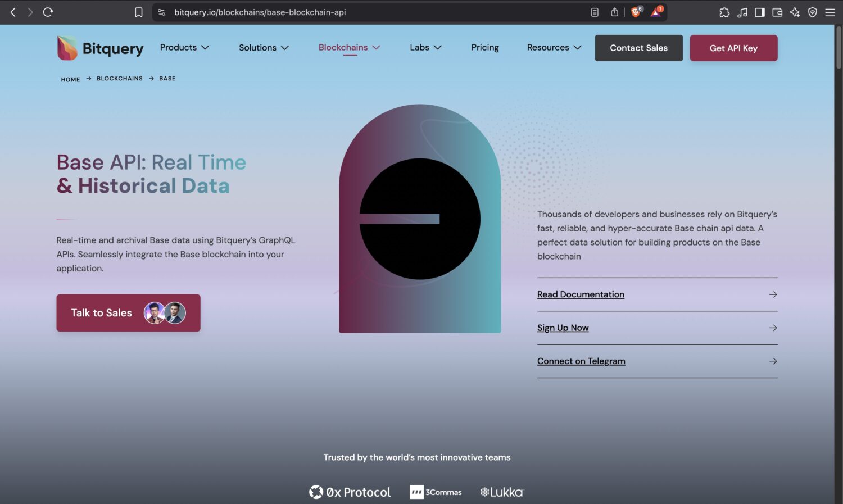Expand the Resources dropdown menu

tap(554, 48)
